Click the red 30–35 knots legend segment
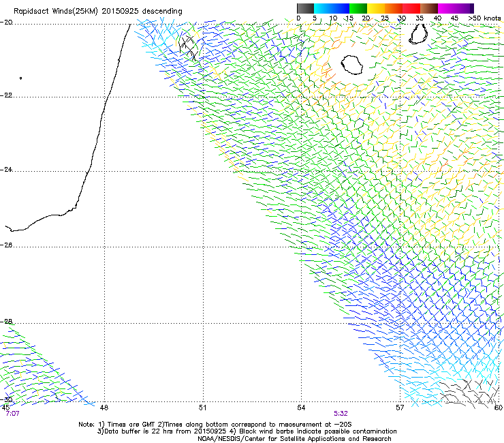This screenshot has height=443, width=504. tap(411, 8)
